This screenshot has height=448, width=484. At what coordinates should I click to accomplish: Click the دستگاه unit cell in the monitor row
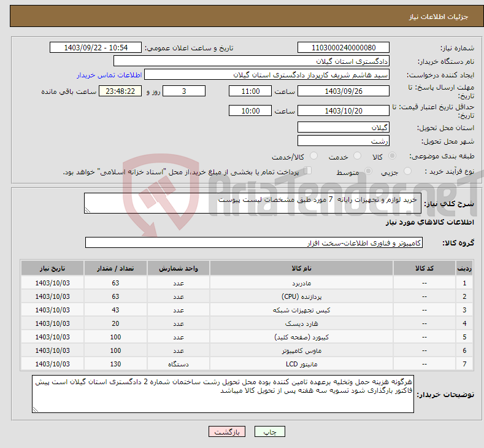[179, 365]
